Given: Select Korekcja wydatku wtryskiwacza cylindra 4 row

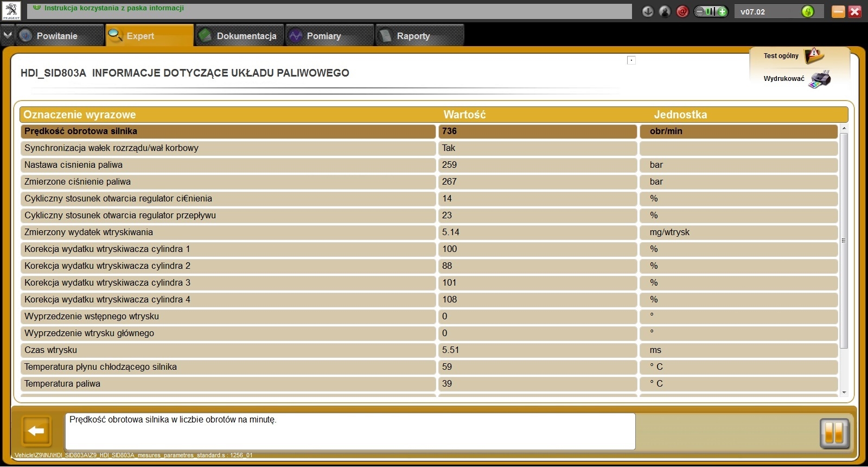Looking at the screenshot, I should click(430, 300).
